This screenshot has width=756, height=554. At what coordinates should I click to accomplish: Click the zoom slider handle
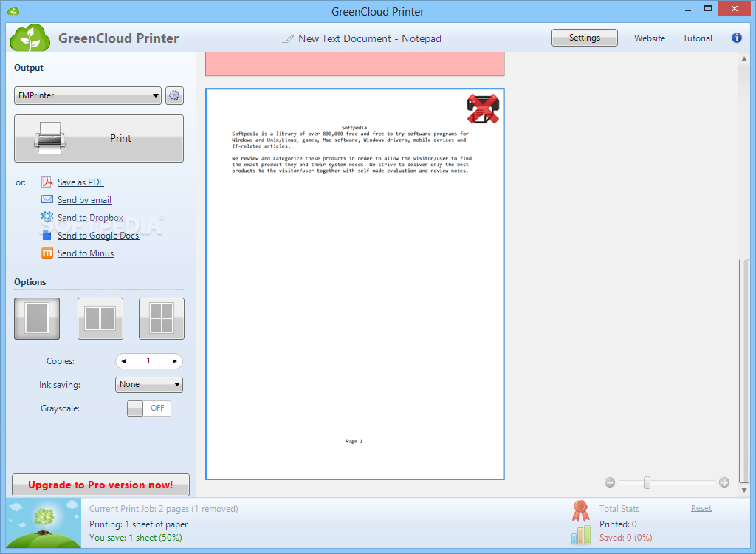click(647, 482)
